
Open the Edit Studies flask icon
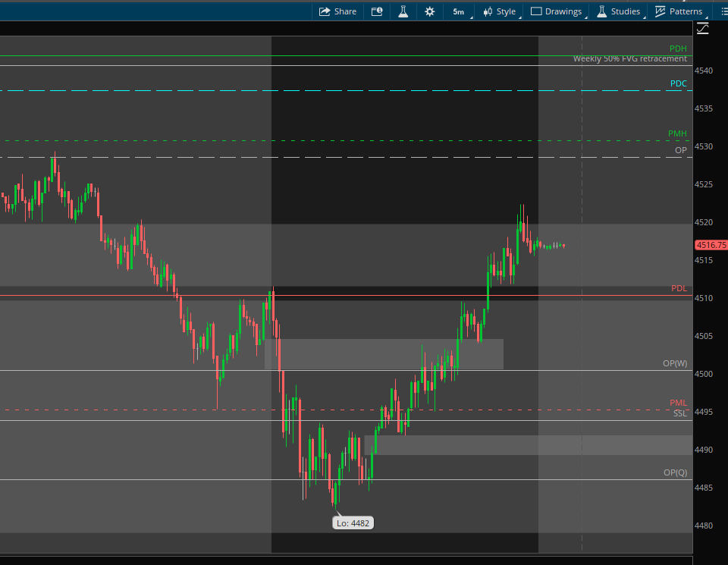click(403, 11)
